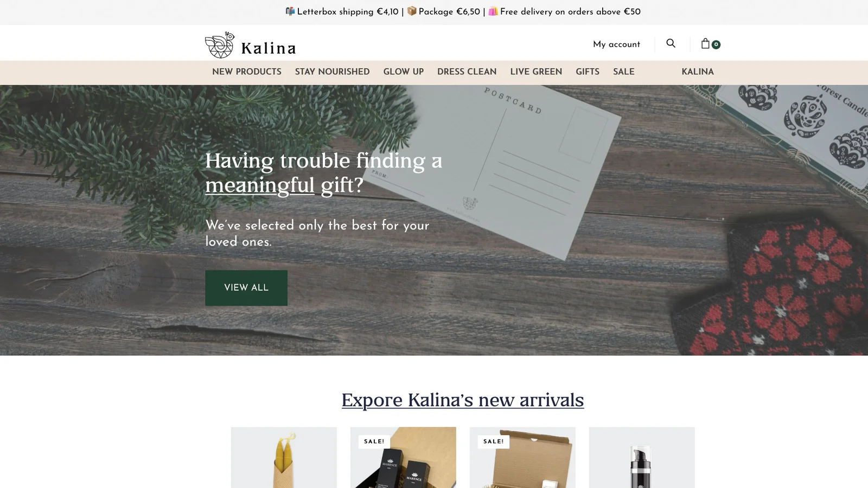The image size is (868, 488).
Task: Select the SALE menu item
Action: 624,72
